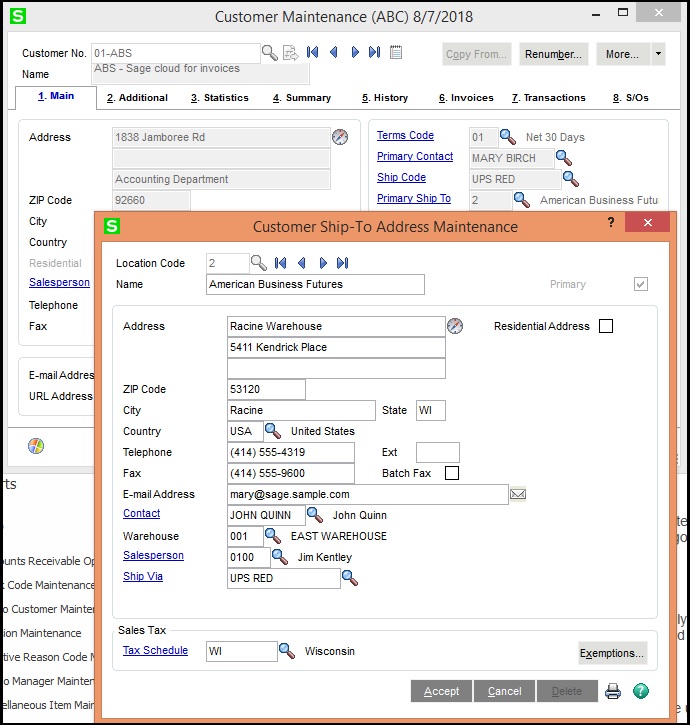
Task: Click the Exemptions... button
Action: (x=612, y=653)
